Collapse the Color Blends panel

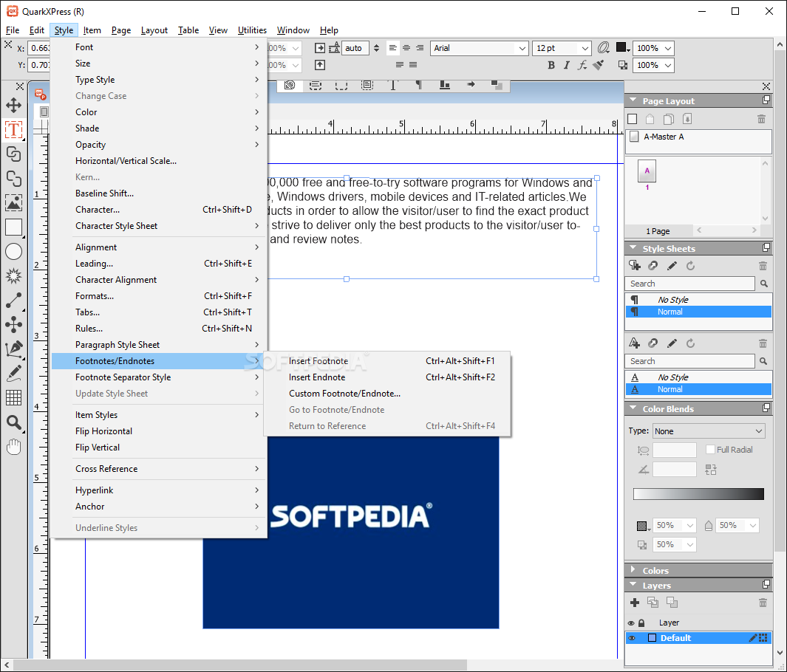[633, 408]
